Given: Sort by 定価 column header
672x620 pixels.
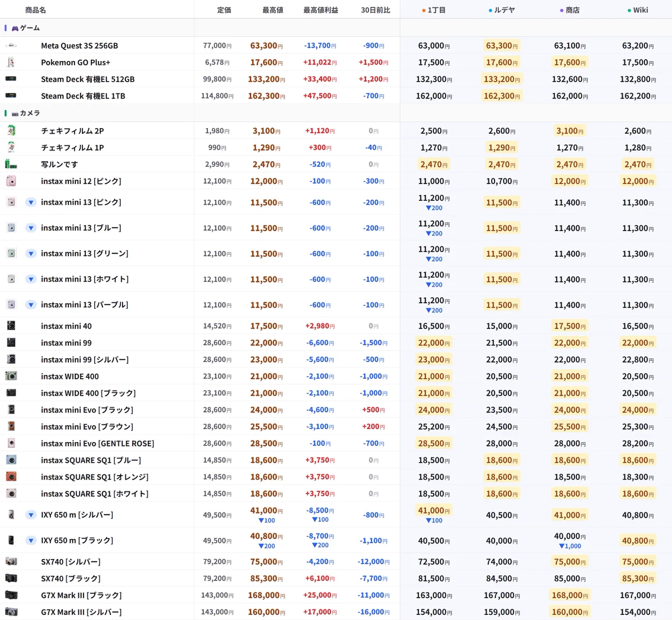Looking at the screenshot, I should (x=224, y=10).
